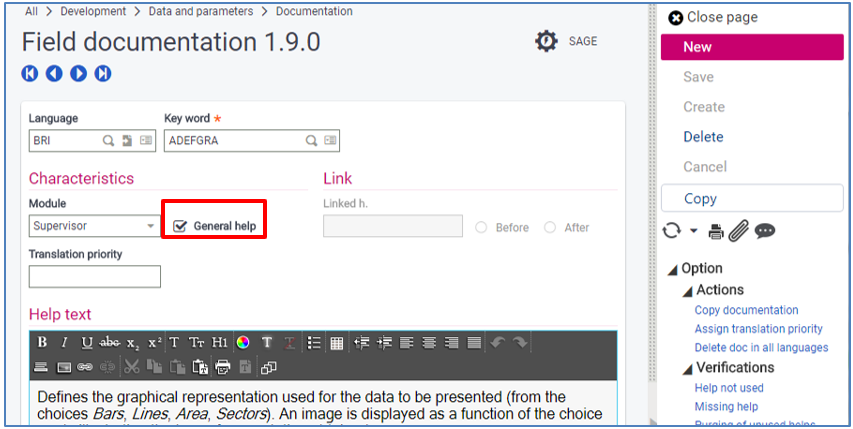
Task: Select the Before radio button
Action: point(482,227)
